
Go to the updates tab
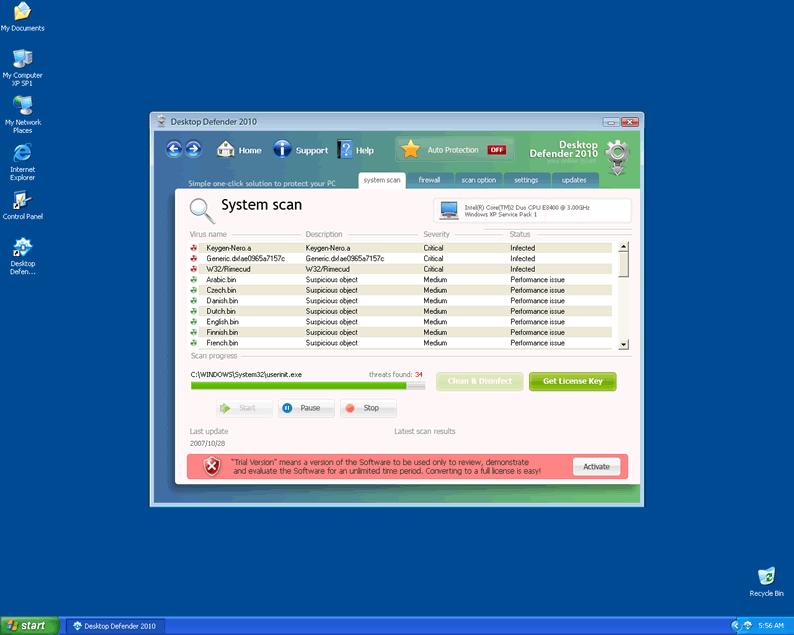pos(574,180)
